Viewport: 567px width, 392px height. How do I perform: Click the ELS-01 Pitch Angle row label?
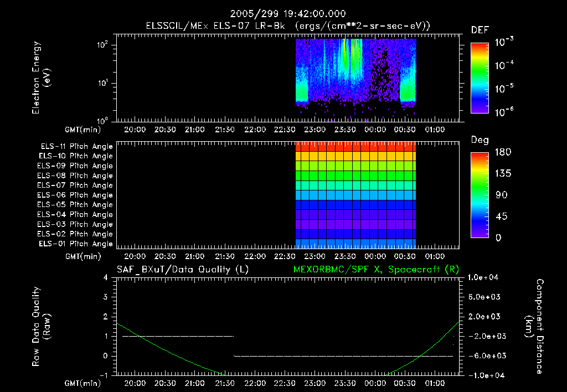coord(76,244)
